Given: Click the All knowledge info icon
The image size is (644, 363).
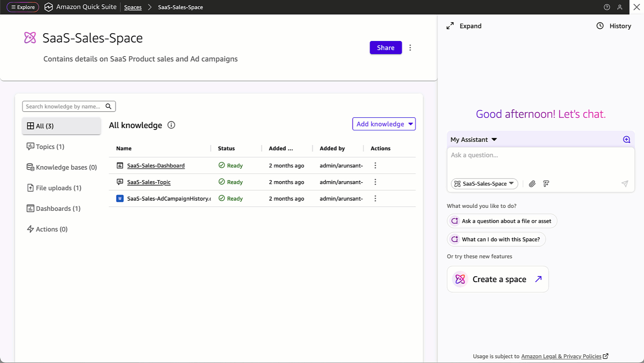Looking at the screenshot, I should 171,125.
